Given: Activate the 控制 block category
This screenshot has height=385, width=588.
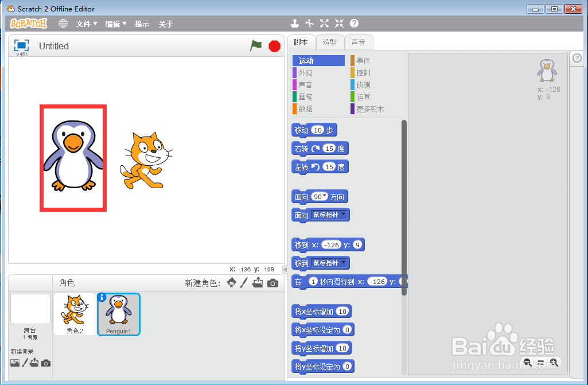Looking at the screenshot, I should point(364,72).
